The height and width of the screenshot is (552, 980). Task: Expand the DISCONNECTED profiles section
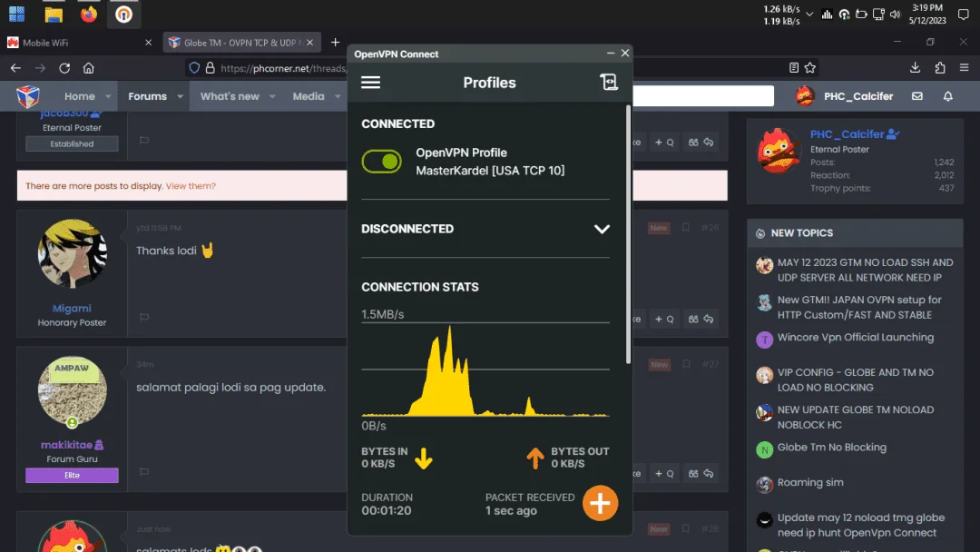[x=602, y=229]
